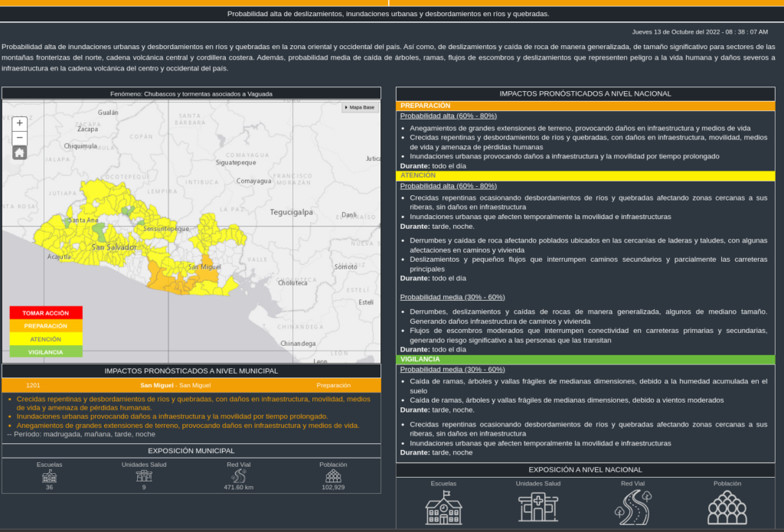The width and height of the screenshot is (784, 532).
Task: Select the yellow ATENCIÓN header in national impacts
Action: tap(586, 175)
